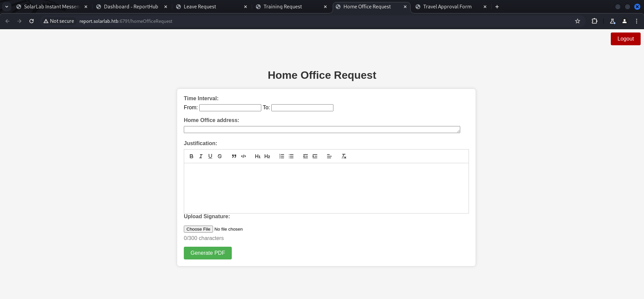
Task: Click the Generate PDF button
Action: [x=208, y=253]
